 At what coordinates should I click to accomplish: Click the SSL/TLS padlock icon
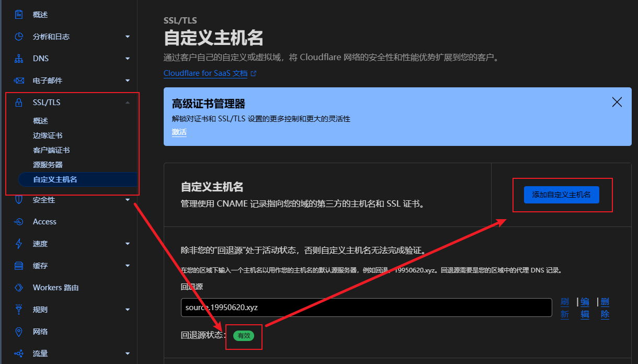[x=19, y=102]
